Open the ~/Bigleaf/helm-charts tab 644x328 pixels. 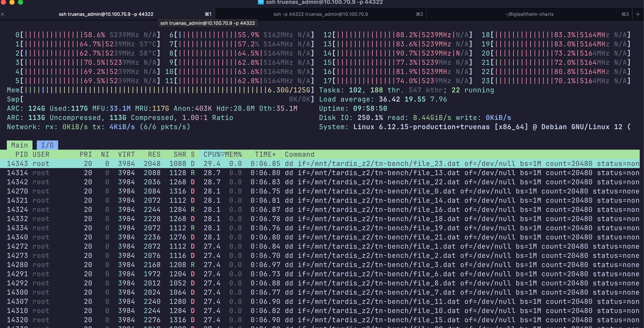coord(529,14)
